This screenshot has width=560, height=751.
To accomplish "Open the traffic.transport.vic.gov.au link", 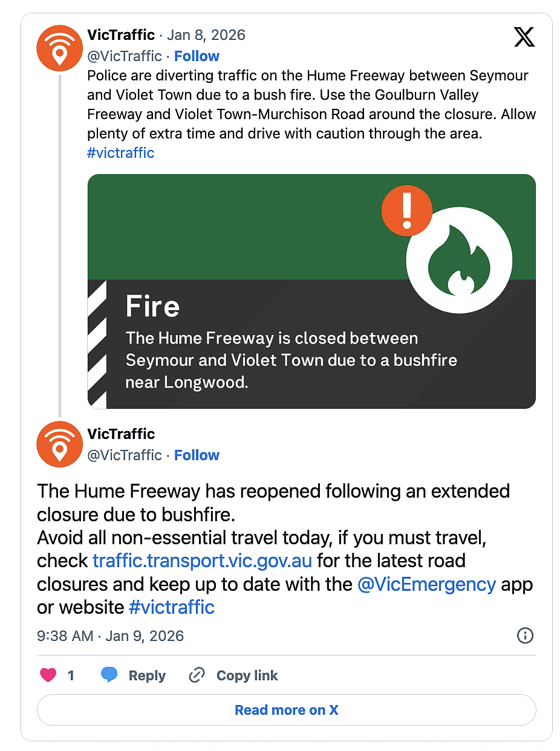I will click(202, 561).
